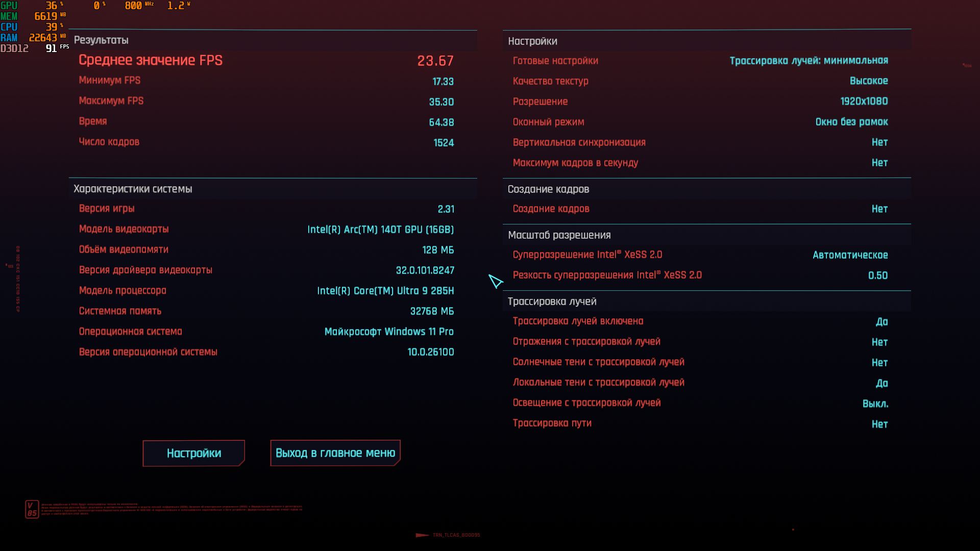980x551 pixels.
Task: Click the Оконный режим label
Action: (x=548, y=122)
